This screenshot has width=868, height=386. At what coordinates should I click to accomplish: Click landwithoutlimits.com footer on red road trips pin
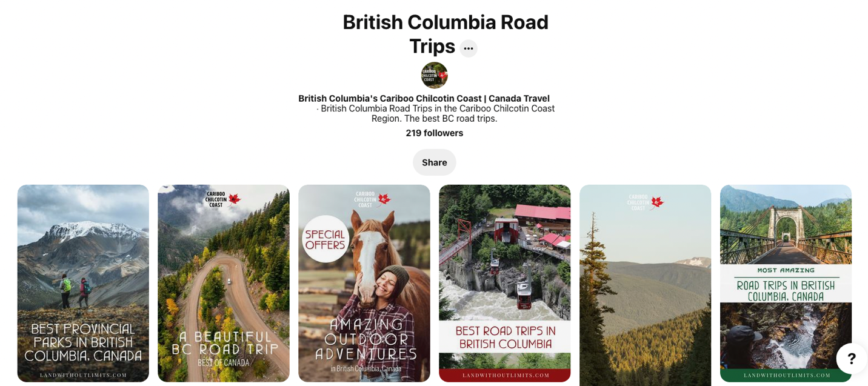(505, 375)
